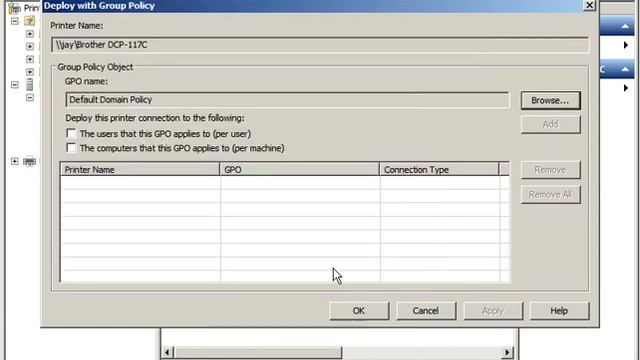Collapse the Actions header ending in letter C
The height and width of the screenshot is (360, 640).
pos(625,69)
